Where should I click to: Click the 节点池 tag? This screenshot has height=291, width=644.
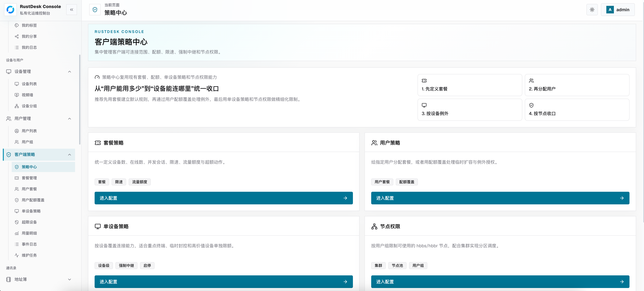[397, 265]
